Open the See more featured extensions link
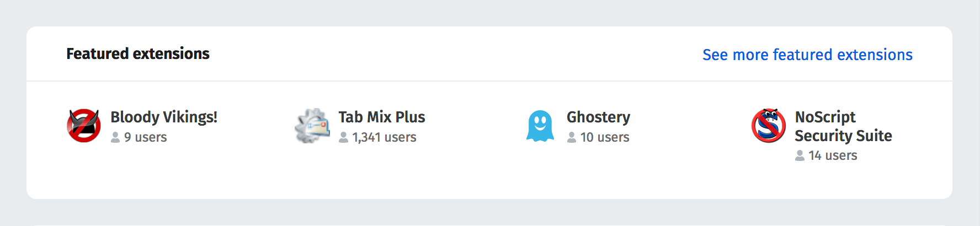The width and height of the screenshot is (980, 226). pos(807,55)
